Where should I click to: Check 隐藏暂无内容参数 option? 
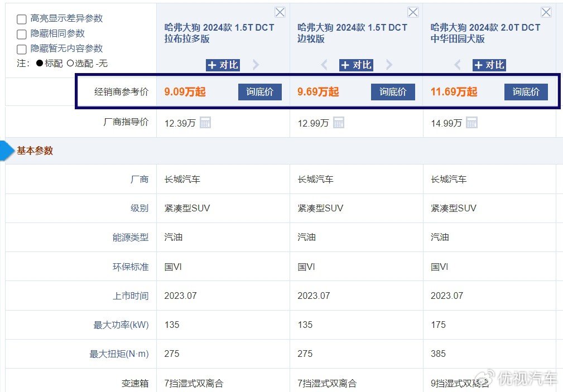(22, 49)
